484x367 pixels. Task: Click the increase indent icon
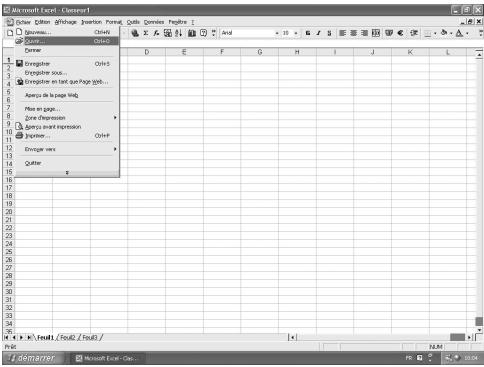414,33
